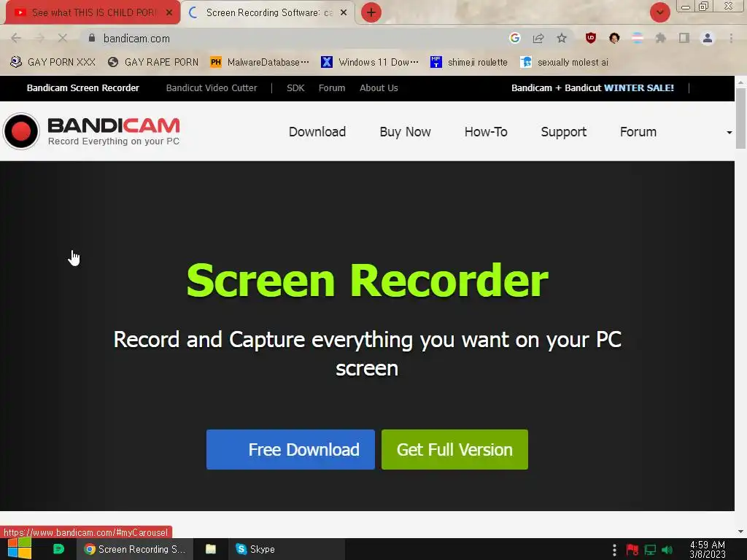Click the red flag tray icon
The image size is (747, 560).
click(632, 550)
